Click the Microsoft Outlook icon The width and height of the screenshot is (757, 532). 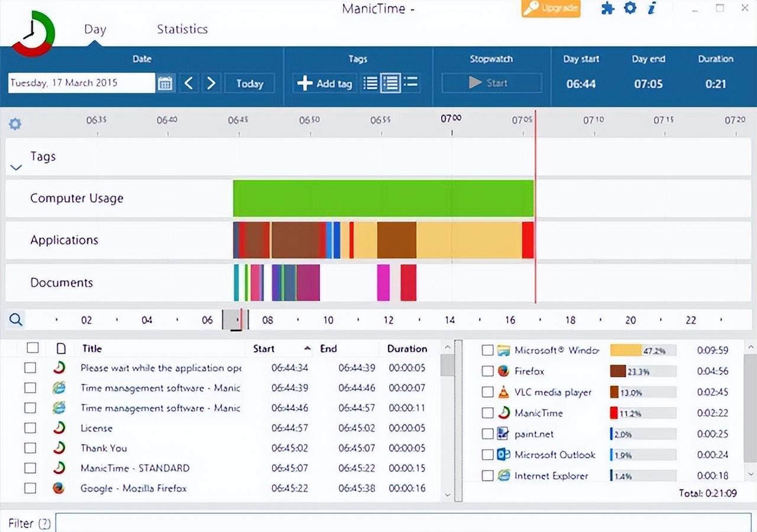pyautogui.click(x=503, y=455)
